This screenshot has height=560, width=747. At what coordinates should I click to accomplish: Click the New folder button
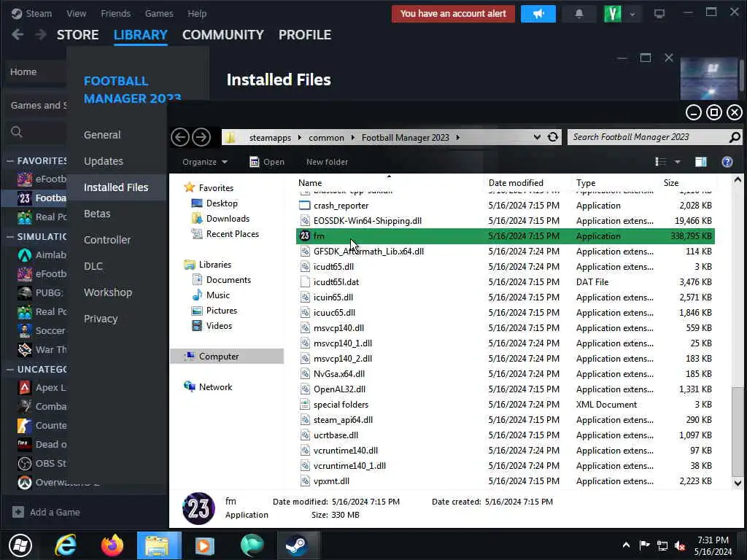point(328,162)
